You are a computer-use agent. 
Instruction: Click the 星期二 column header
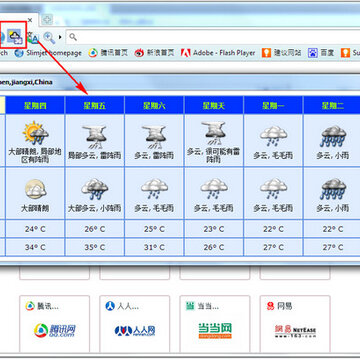pos(333,106)
